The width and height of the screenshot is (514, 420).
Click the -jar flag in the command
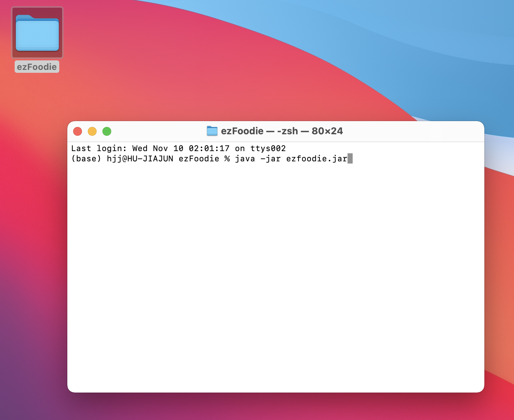click(270, 159)
